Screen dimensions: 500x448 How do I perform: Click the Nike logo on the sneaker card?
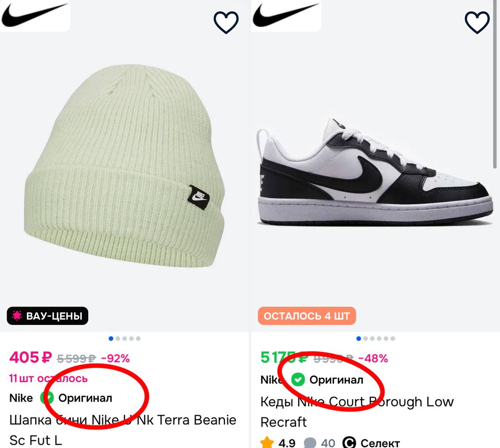286,15
